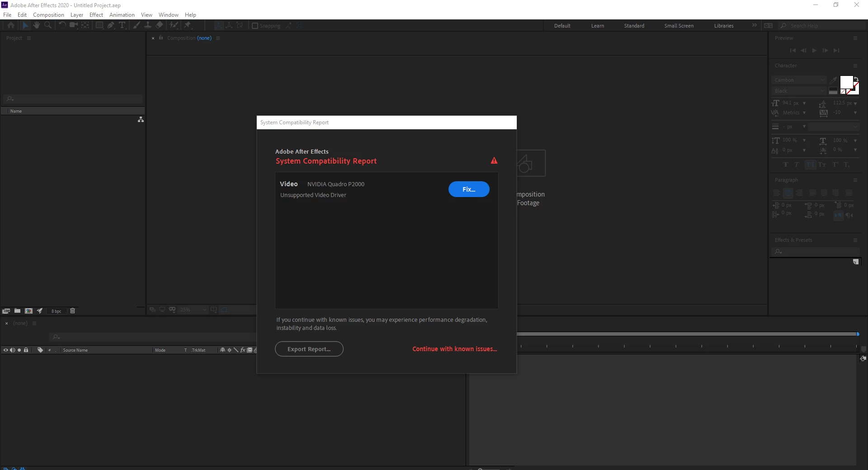Enable the Snapping checkbox
The image size is (868, 470).
pyautogui.click(x=255, y=26)
